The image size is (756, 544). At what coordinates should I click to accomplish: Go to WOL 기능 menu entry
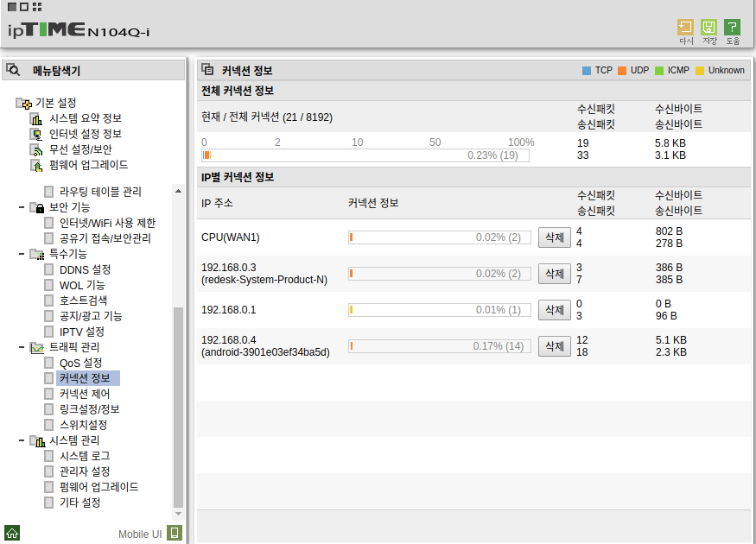[x=82, y=285]
